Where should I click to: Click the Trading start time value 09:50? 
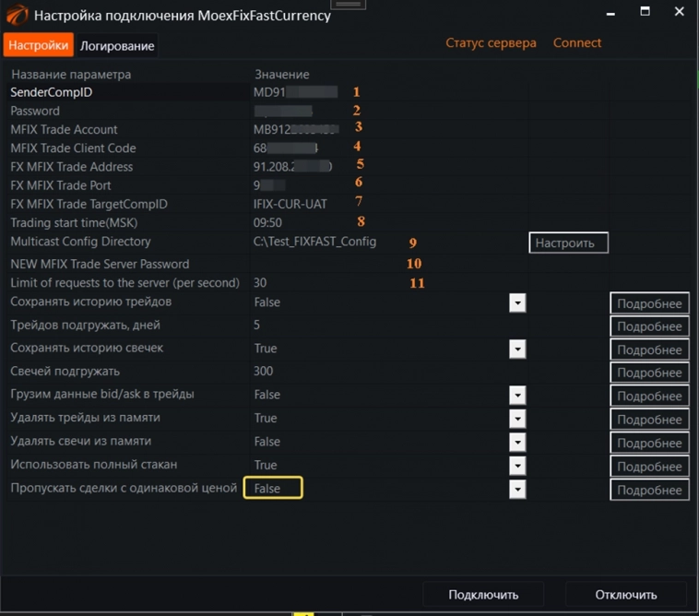click(267, 223)
